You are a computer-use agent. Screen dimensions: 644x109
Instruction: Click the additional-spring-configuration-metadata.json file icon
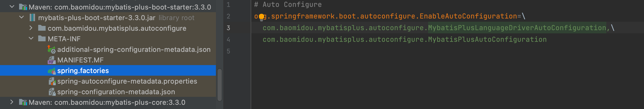point(51,49)
